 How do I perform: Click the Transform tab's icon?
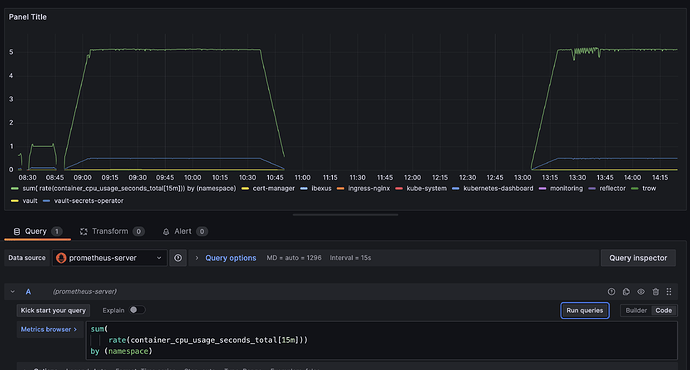point(84,231)
